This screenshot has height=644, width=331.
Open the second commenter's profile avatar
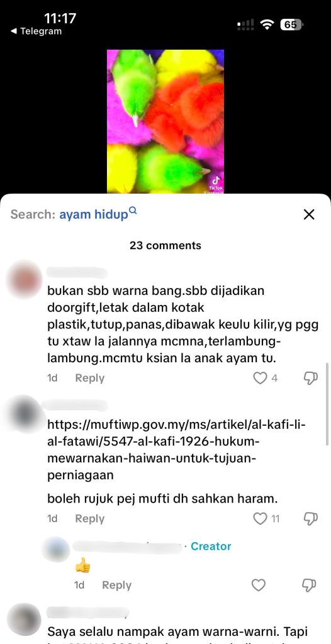[25, 413]
